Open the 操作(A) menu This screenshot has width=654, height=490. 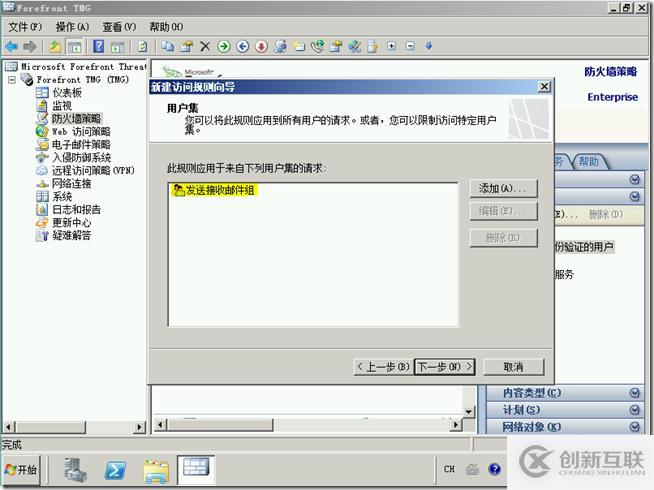point(72,27)
